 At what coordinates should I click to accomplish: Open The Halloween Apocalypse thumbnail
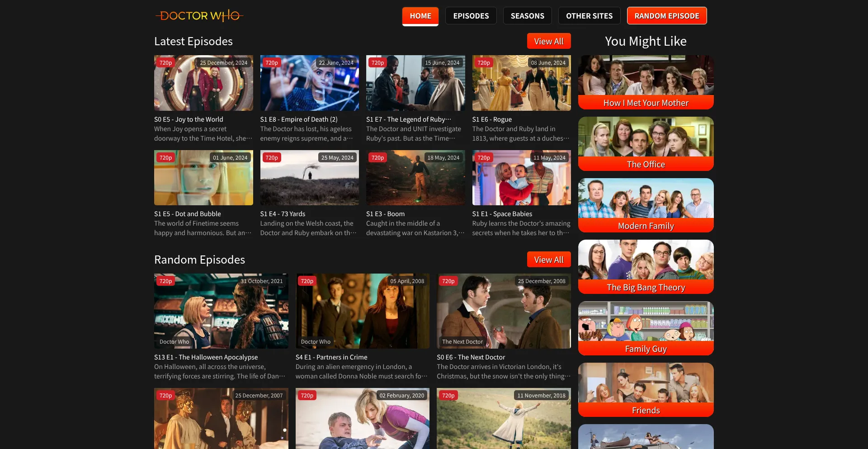pos(221,311)
